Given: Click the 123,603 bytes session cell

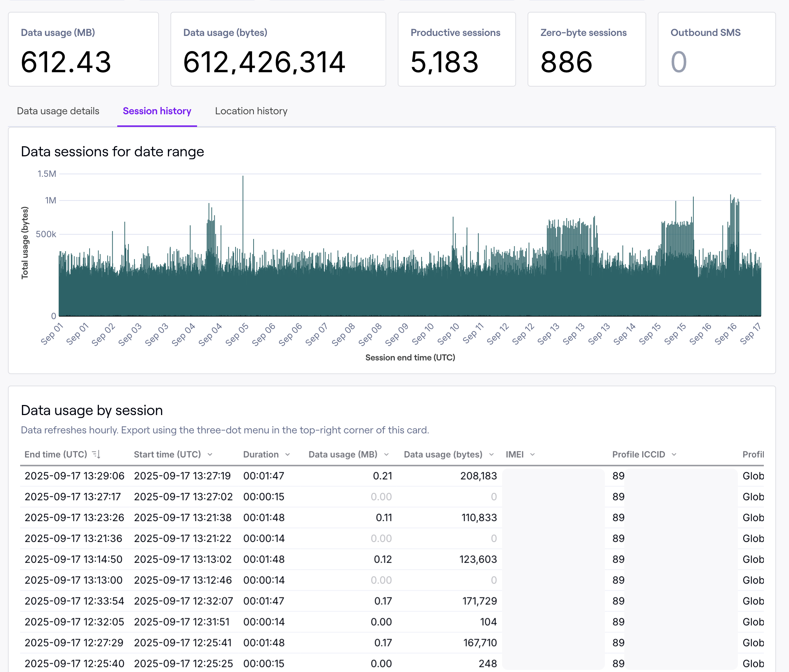Looking at the screenshot, I should pos(478,560).
